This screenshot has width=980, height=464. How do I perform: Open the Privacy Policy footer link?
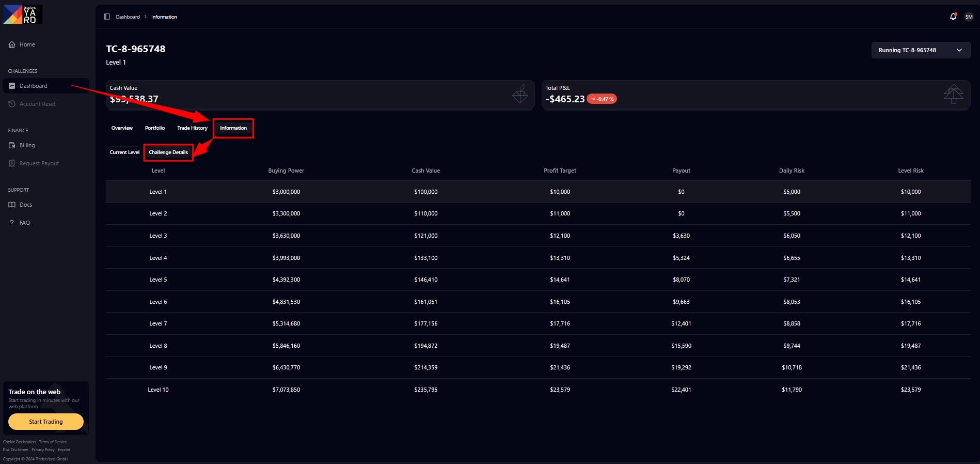43,450
